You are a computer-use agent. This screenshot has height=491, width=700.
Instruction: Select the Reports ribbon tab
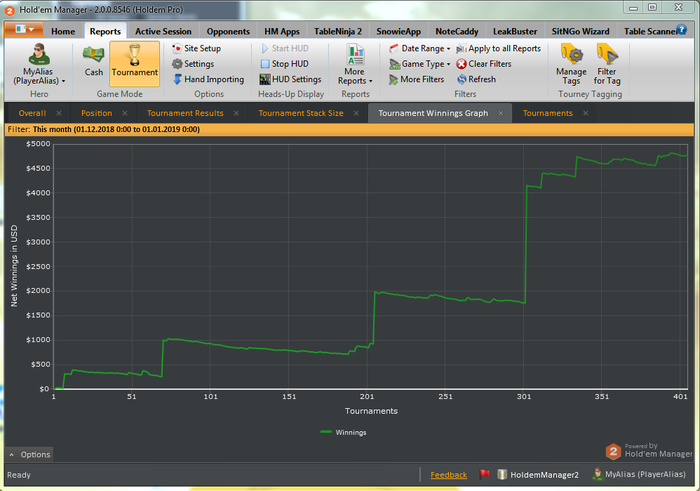click(105, 31)
